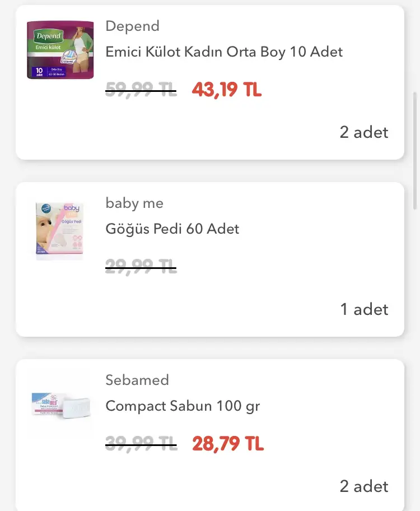Open Emici Külot Kadın Orta Boy title
The image size is (420, 511).
(224, 52)
